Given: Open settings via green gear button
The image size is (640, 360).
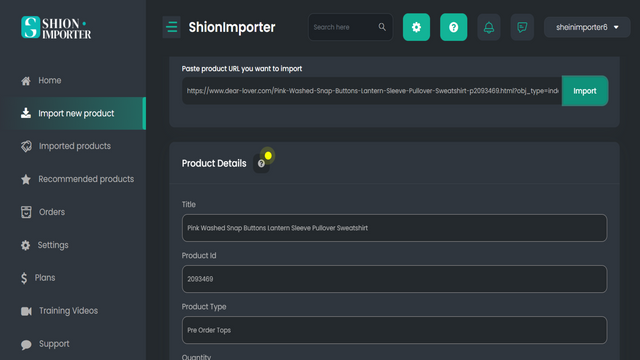Looking at the screenshot, I should [416, 27].
